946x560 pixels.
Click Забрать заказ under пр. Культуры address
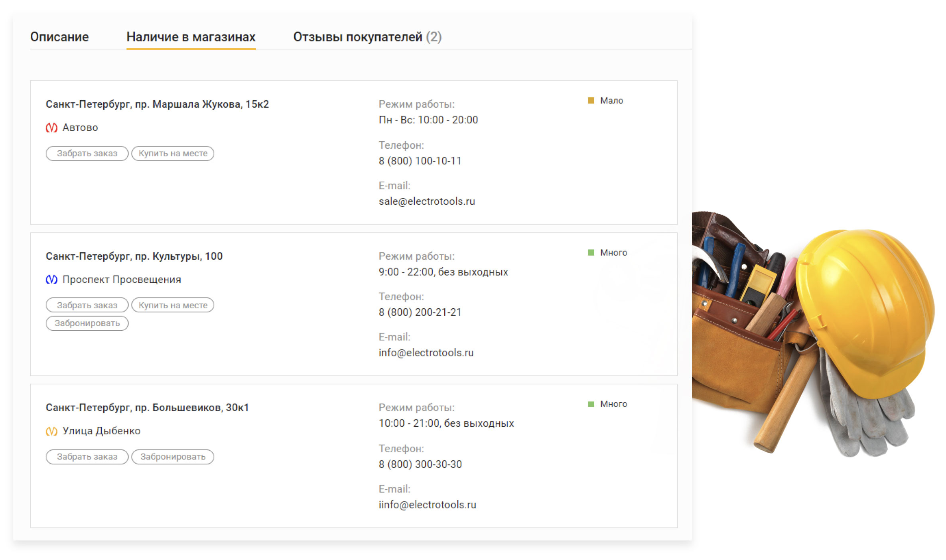tap(87, 305)
